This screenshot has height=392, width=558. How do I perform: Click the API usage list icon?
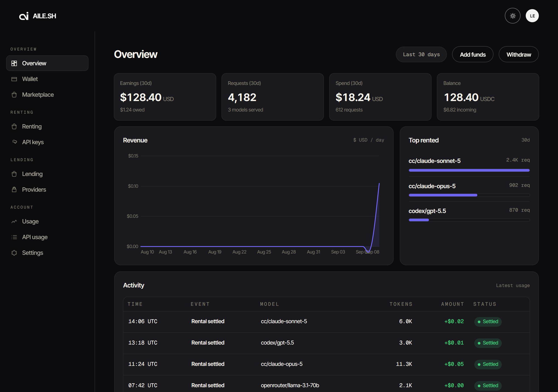click(14, 237)
